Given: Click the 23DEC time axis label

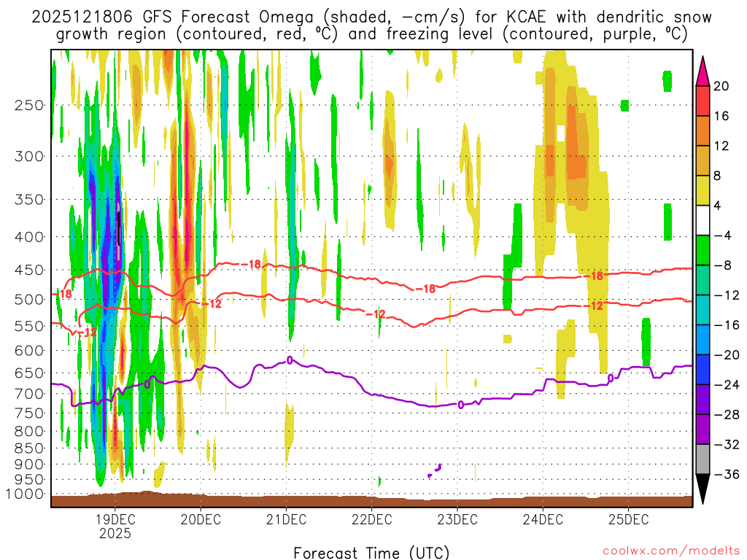Looking at the screenshot, I should point(457,519).
